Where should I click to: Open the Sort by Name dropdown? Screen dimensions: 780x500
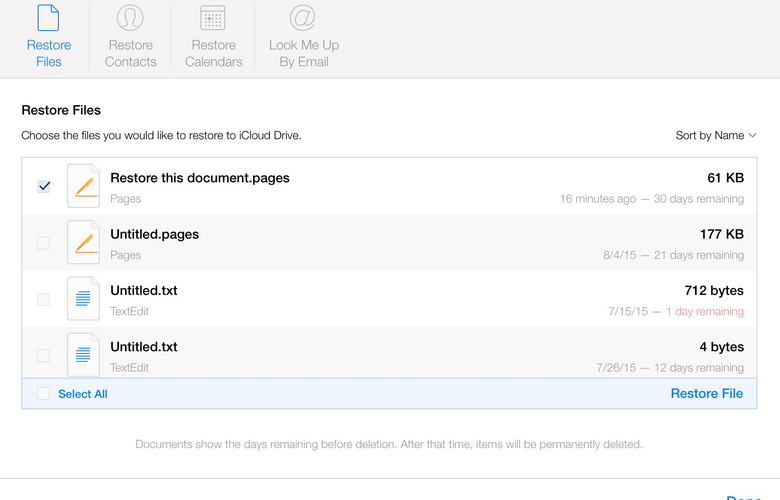[715, 135]
